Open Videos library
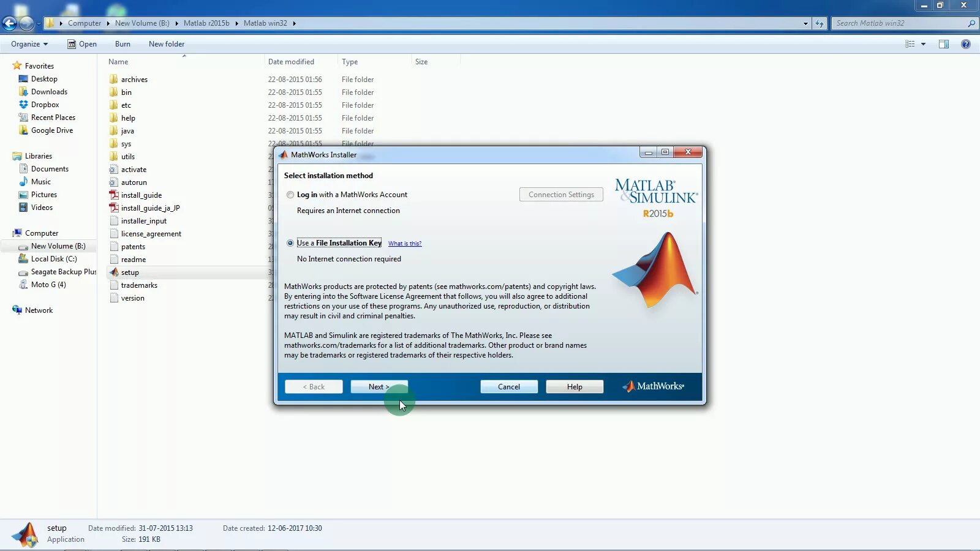This screenshot has width=980, height=551. click(x=42, y=208)
